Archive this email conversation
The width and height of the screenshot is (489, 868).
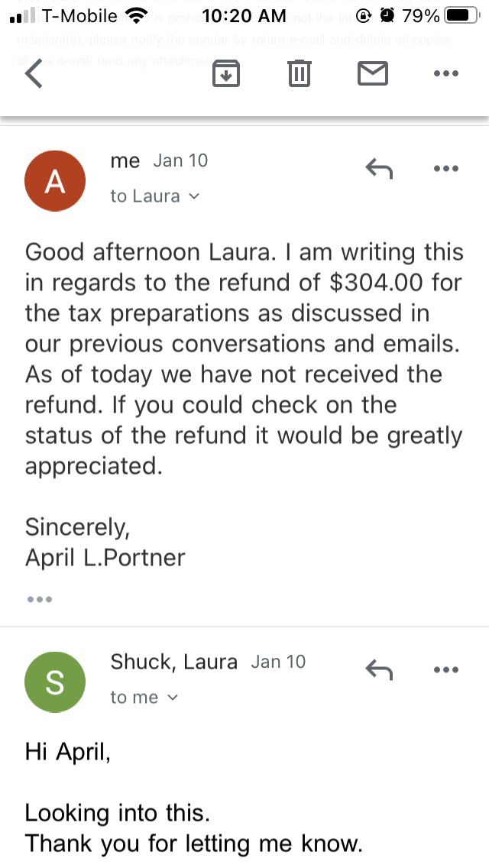tap(225, 73)
